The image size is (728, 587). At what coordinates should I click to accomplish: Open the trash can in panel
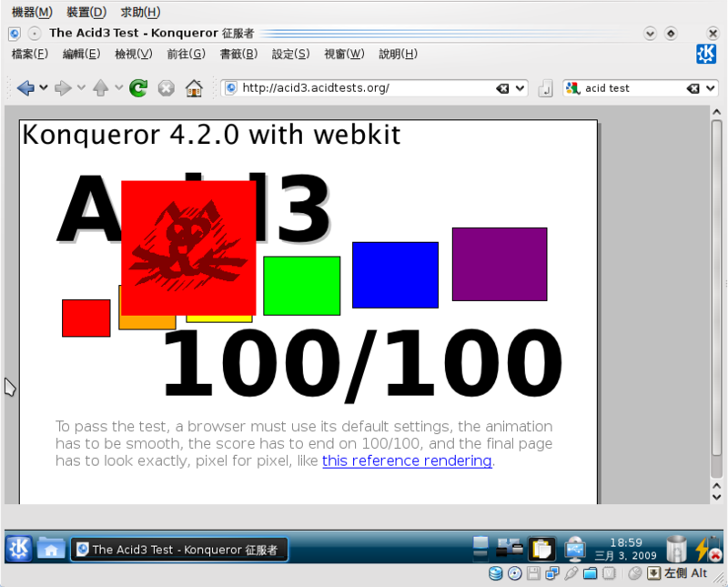tap(676, 549)
